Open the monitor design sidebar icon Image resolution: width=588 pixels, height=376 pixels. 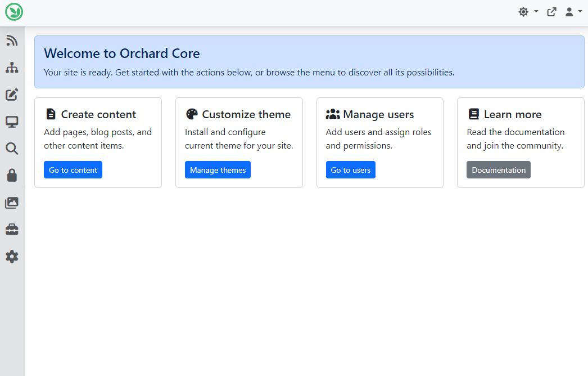[12, 122]
